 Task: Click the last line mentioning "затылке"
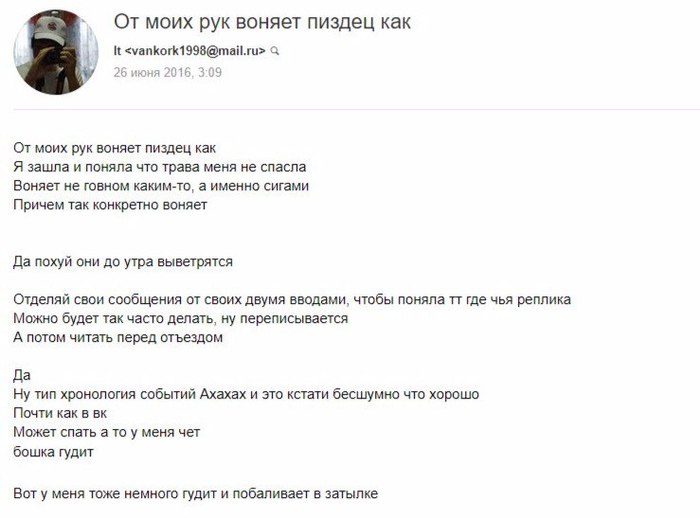pos(196,493)
